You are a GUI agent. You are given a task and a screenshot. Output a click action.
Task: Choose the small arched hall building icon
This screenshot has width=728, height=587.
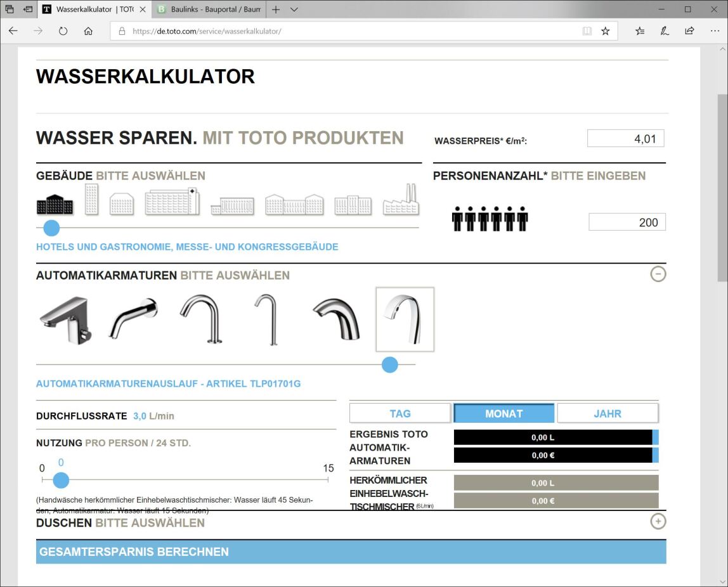122,203
